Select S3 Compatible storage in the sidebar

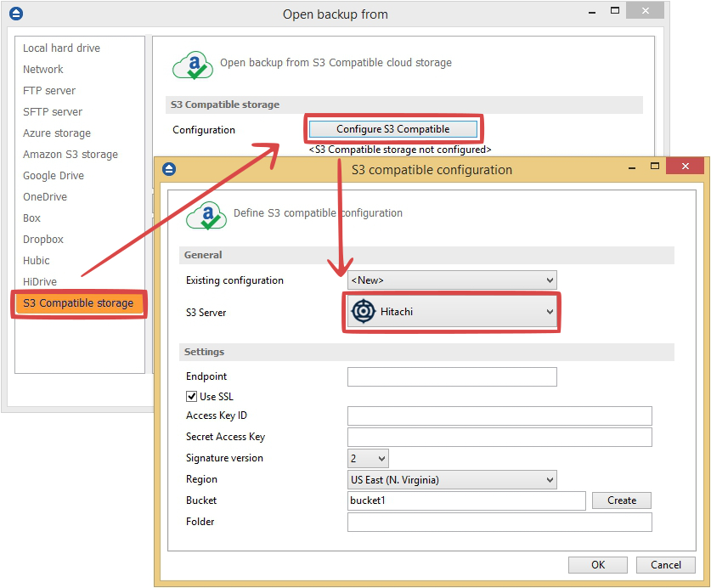click(x=79, y=303)
